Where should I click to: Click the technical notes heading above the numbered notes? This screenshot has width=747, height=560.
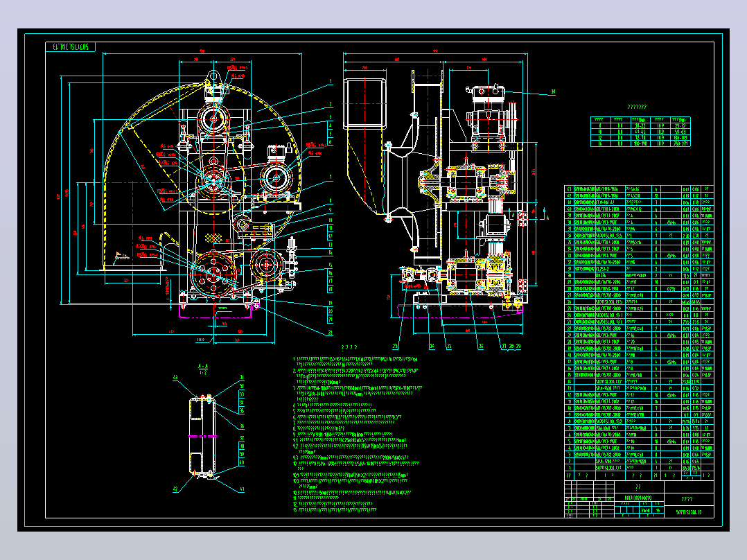click(x=349, y=347)
